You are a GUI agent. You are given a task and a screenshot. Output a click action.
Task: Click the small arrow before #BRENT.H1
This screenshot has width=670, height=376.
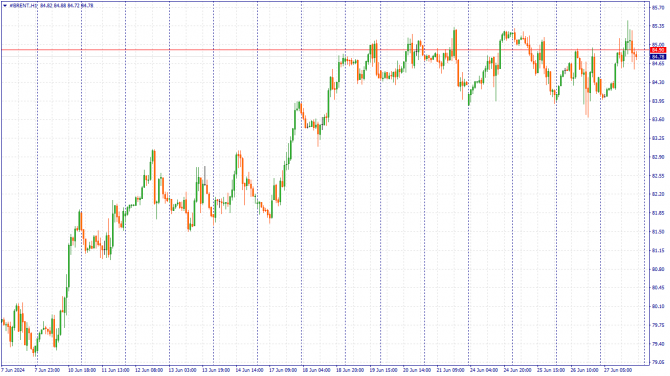click(5, 6)
